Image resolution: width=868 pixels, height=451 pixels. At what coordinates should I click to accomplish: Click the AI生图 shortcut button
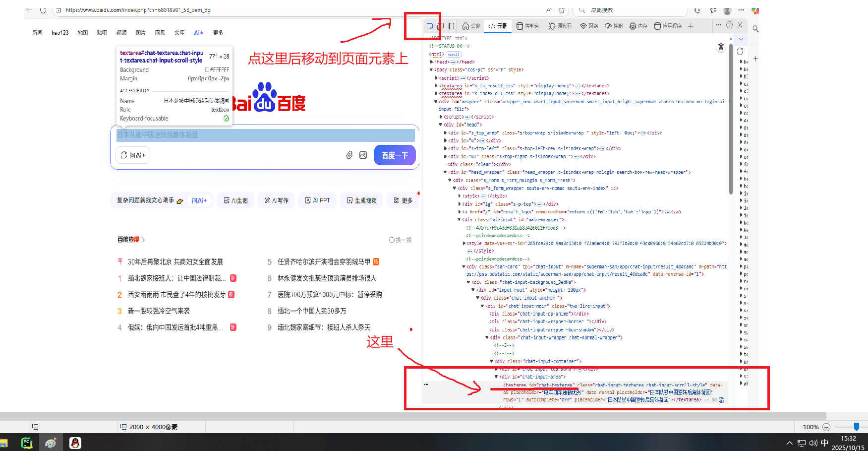tap(235, 200)
